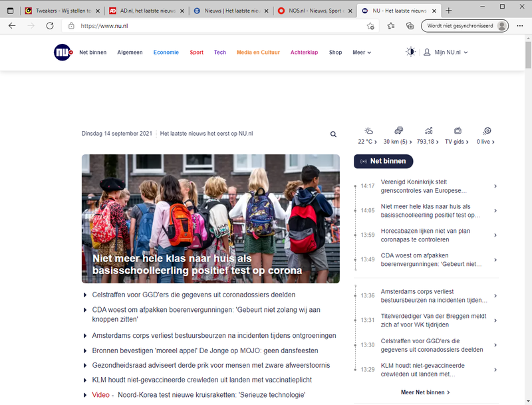Click the search magnifier icon

[334, 134]
